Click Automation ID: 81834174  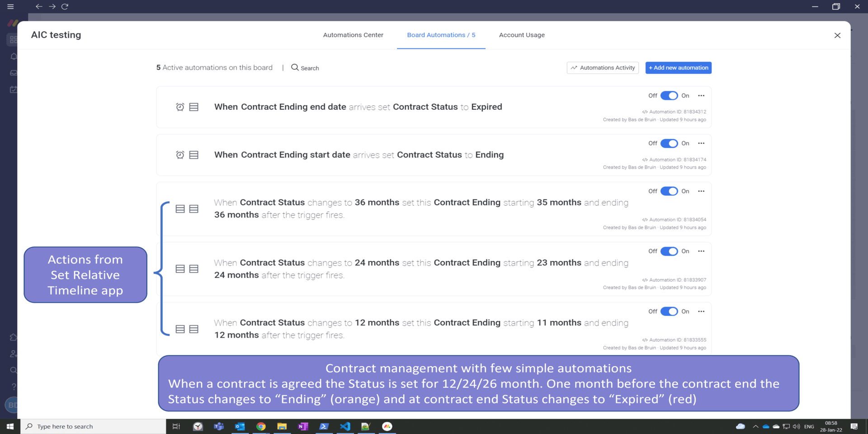pos(677,160)
